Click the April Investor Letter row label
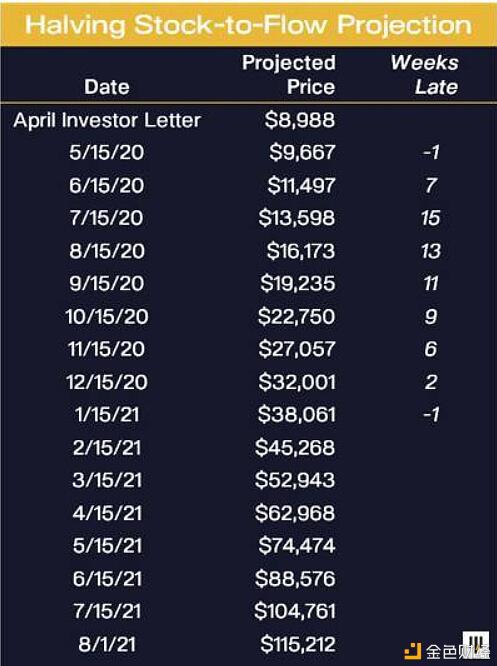This screenshot has width=497, height=666. tap(107, 121)
